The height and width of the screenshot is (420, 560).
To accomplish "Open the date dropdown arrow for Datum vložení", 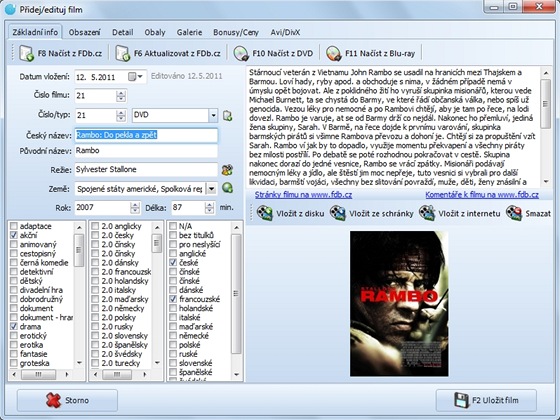I will [140, 77].
